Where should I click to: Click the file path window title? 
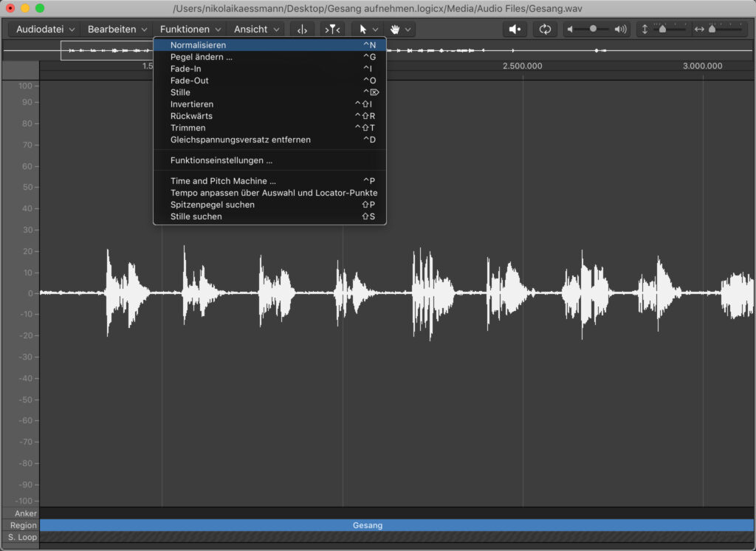tap(377, 8)
